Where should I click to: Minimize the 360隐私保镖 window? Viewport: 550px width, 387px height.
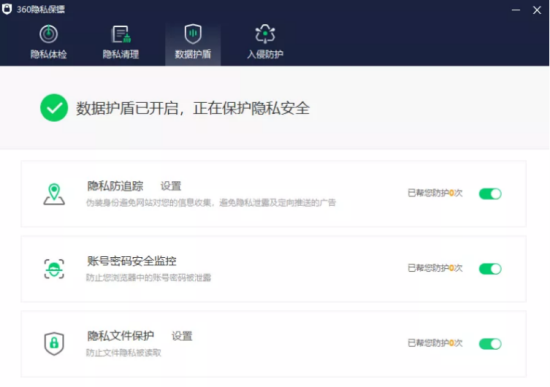516,10
